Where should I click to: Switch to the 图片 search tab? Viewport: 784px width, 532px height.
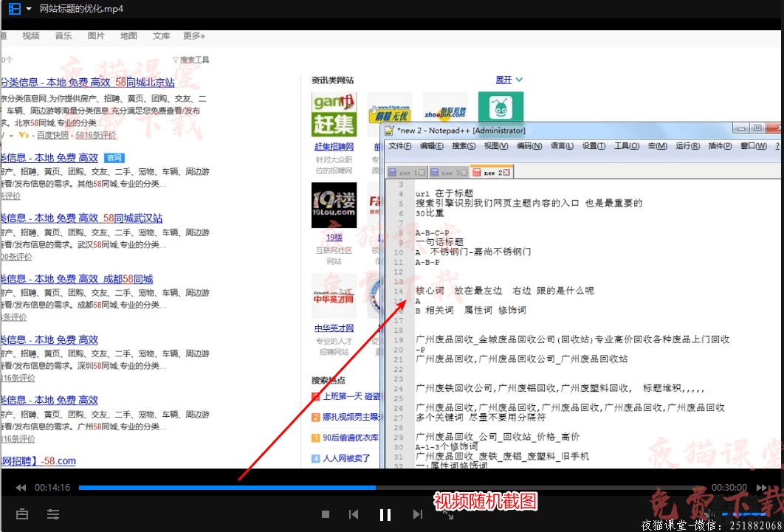(x=96, y=35)
